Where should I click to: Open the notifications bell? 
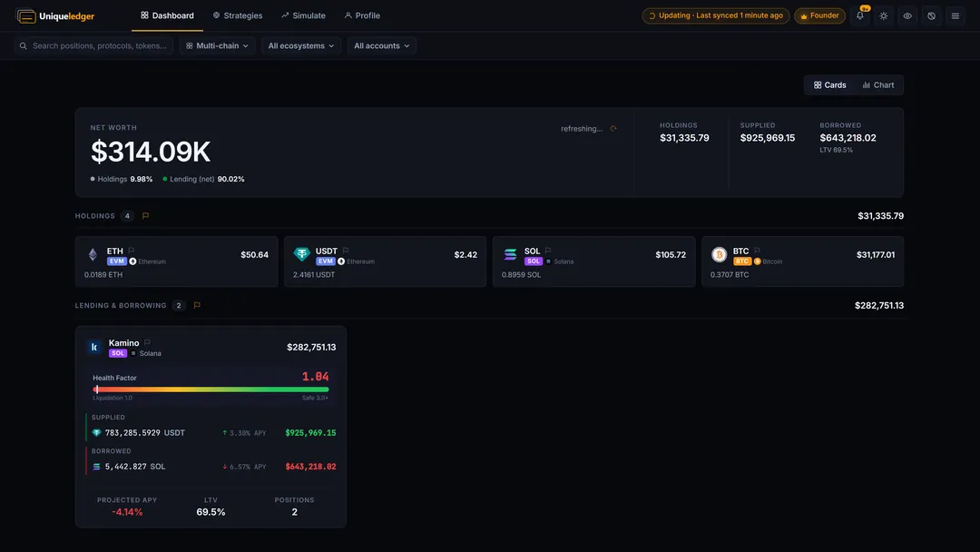(x=860, y=15)
